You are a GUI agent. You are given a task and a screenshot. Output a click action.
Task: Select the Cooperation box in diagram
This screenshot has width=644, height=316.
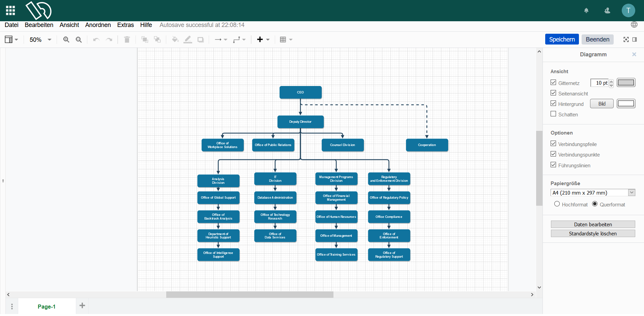pyautogui.click(x=427, y=145)
